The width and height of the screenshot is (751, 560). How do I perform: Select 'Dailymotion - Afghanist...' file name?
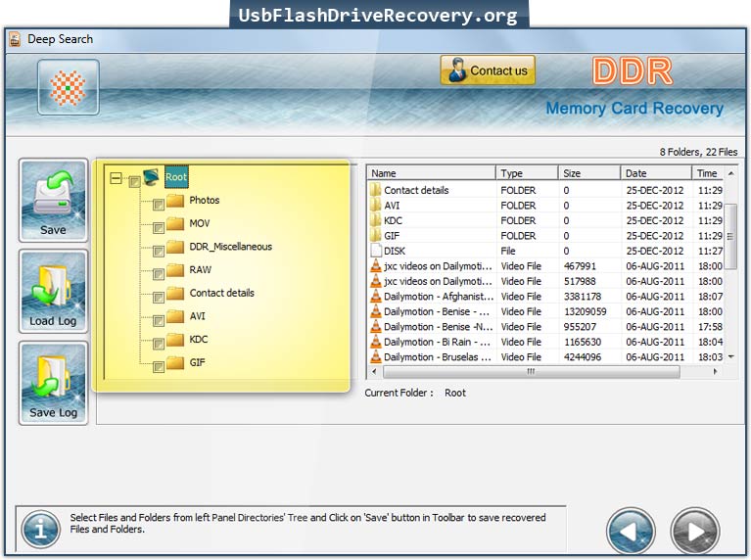click(439, 297)
